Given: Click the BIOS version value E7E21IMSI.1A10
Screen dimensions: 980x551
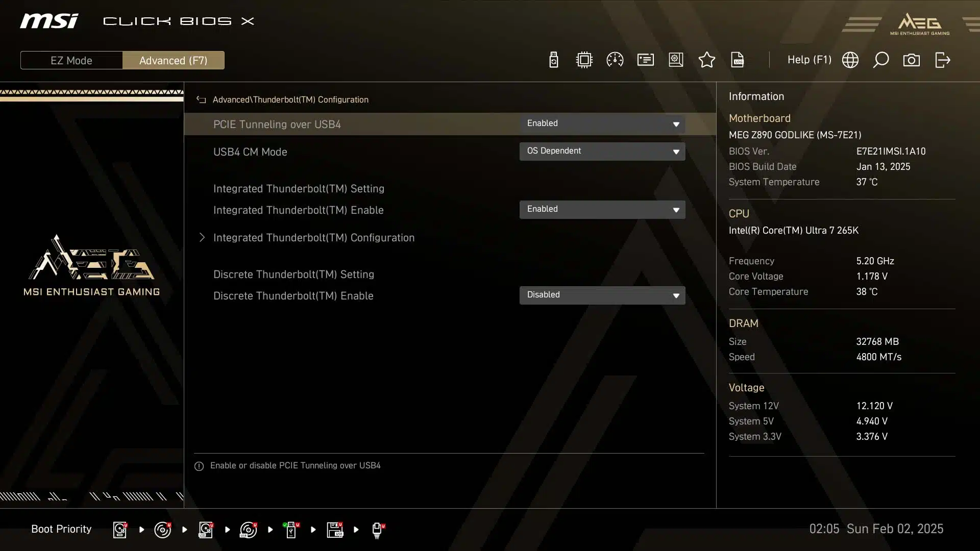Looking at the screenshot, I should tap(891, 152).
